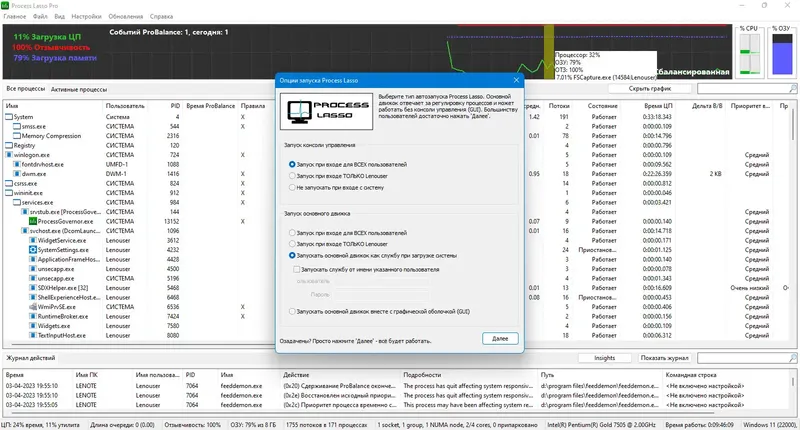The width and height of the screenshot is (800, 430).
Task: Click the Пользователь field in the dialog
Action: coord(381,281)
